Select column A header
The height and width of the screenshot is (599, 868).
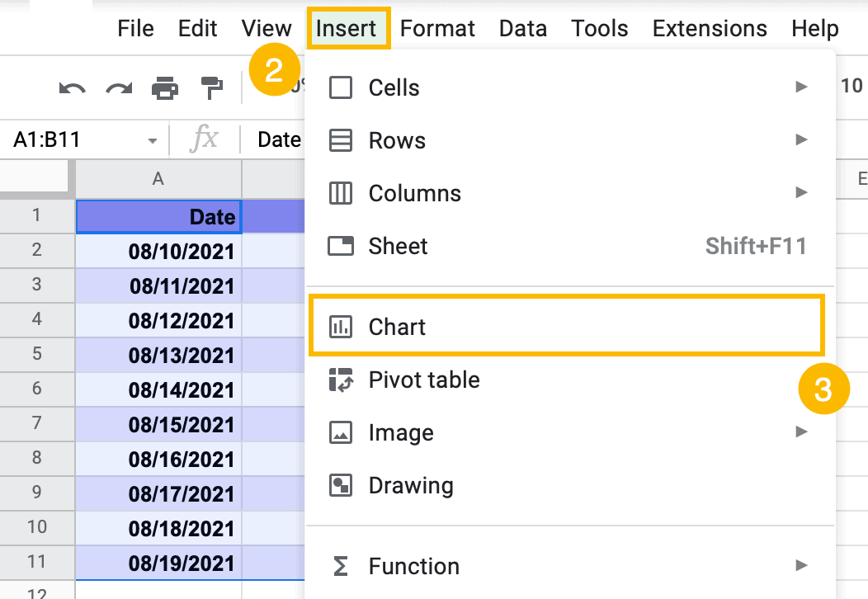(158, 179)
